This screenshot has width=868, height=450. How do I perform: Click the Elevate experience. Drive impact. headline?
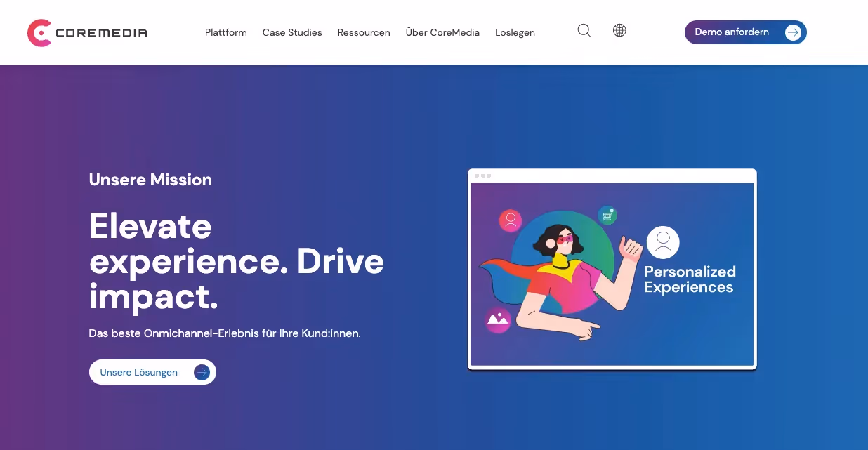pos(237,261)
